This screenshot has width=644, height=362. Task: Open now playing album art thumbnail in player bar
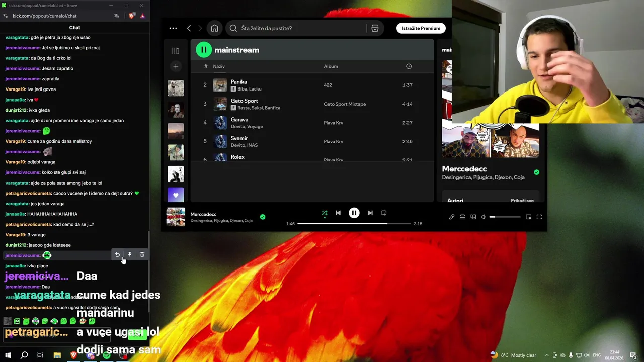pos(176,217)
